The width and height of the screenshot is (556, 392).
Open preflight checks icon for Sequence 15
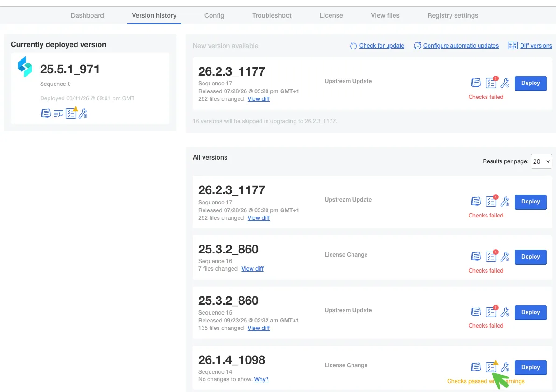pyautogui.click(x=491, y=312)
